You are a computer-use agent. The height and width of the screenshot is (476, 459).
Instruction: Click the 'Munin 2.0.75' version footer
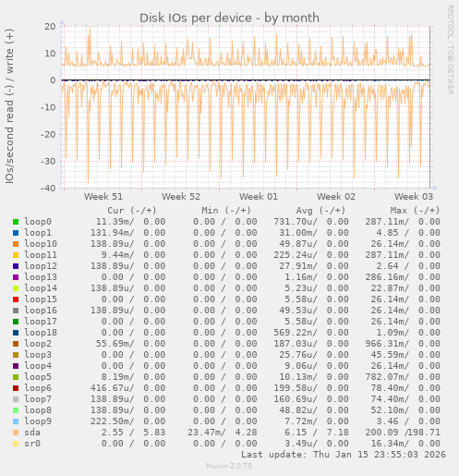click(x=229, y=466)
